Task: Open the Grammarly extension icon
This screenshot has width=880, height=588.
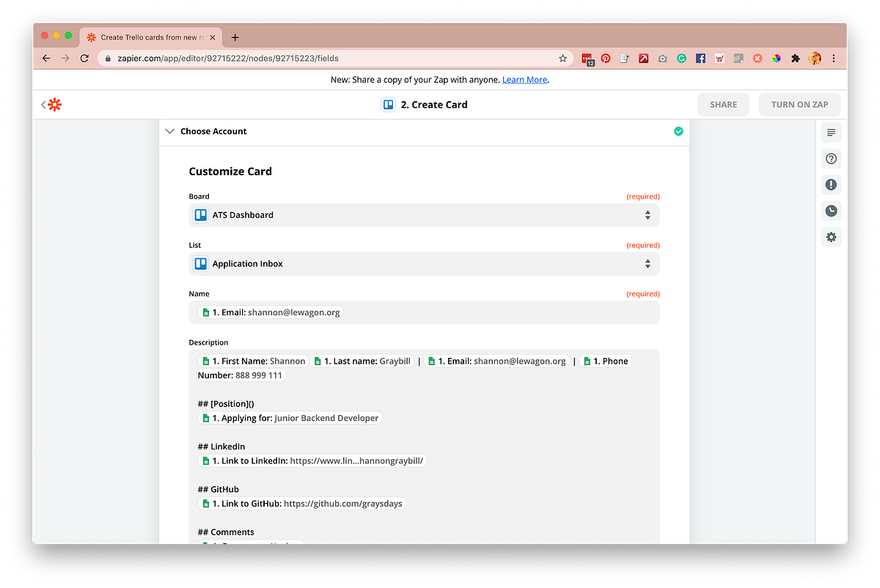Action: click(681, 59)
